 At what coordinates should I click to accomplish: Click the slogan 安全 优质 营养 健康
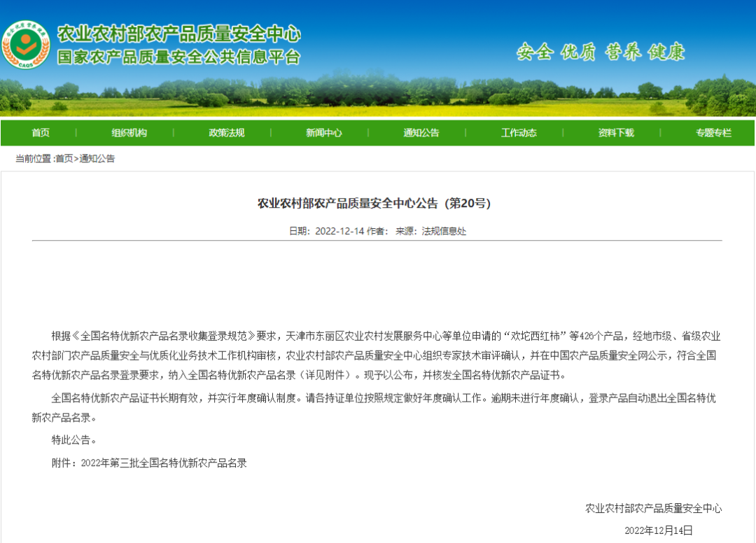coord(601,52)
